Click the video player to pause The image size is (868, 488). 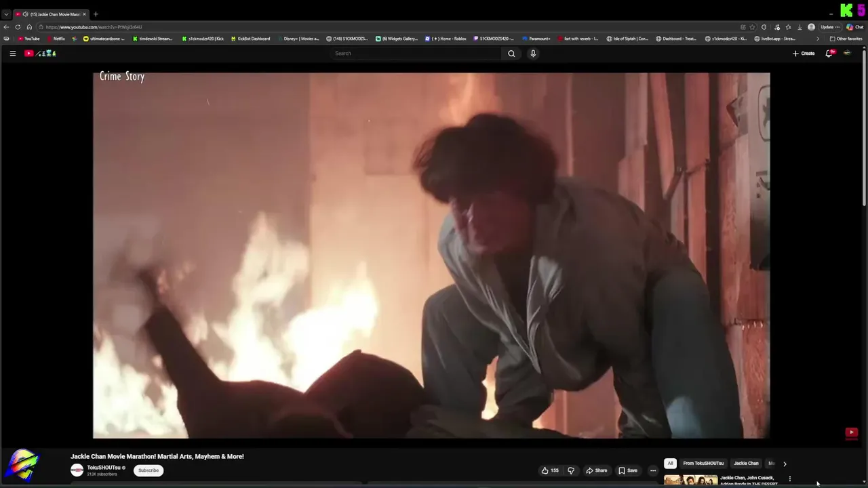point(431,256)
